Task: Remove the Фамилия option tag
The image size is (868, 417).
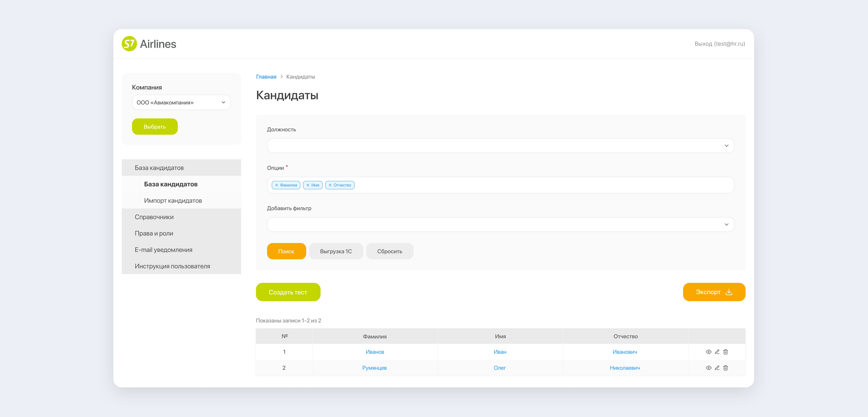Action: 277,185
